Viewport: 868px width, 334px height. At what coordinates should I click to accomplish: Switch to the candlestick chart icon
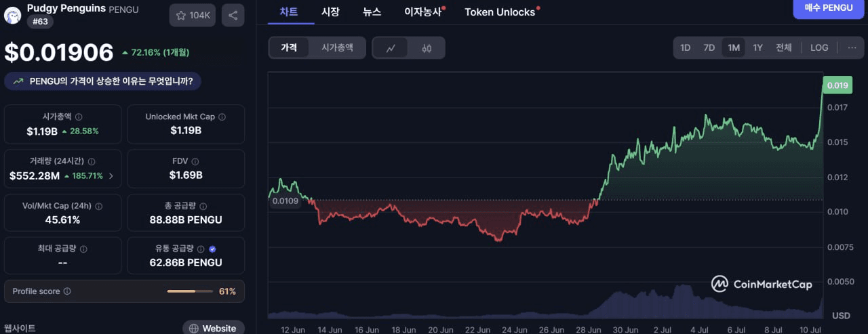click(x=427, y=48)
